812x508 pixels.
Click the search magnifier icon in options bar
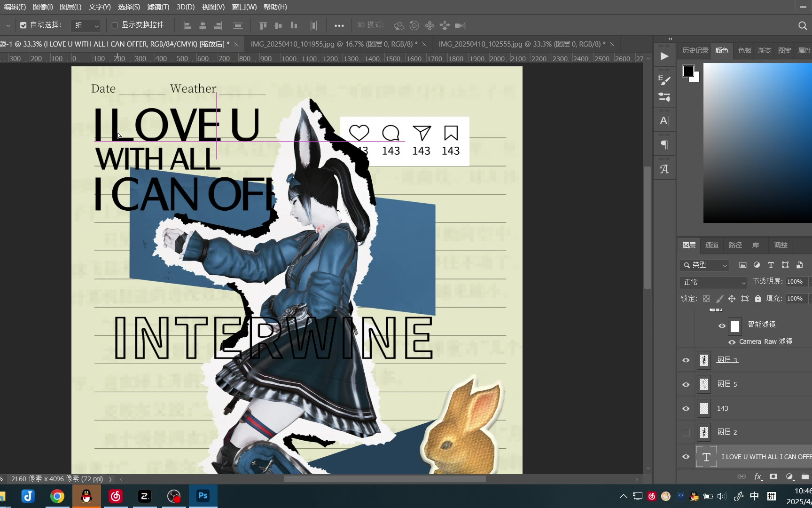[x=803, y=25]
